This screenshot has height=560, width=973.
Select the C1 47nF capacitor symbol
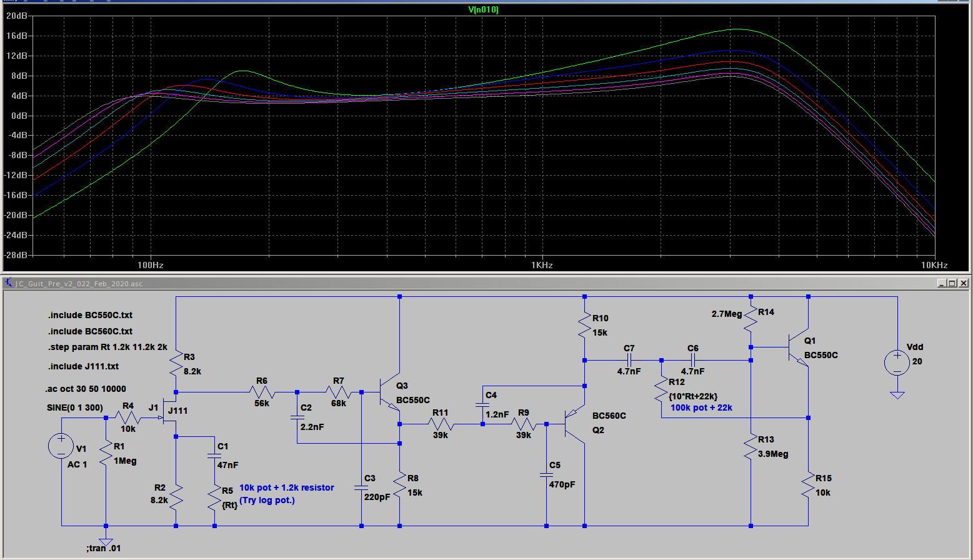[214, 456]
